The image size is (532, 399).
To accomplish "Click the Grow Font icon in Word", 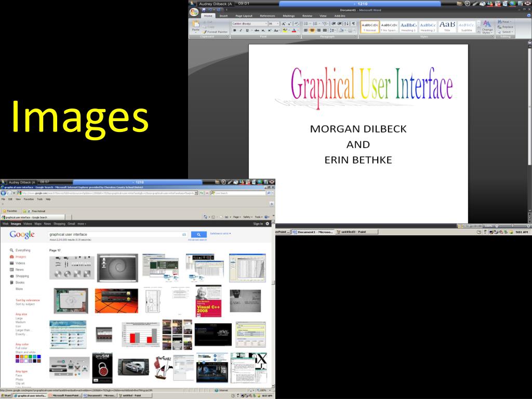I will (283, 24).
